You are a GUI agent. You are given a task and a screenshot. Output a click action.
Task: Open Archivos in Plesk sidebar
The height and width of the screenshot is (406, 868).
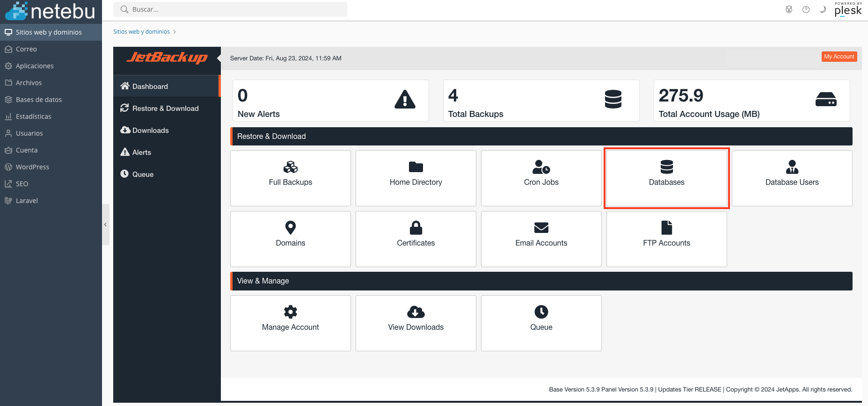point(51,83)
